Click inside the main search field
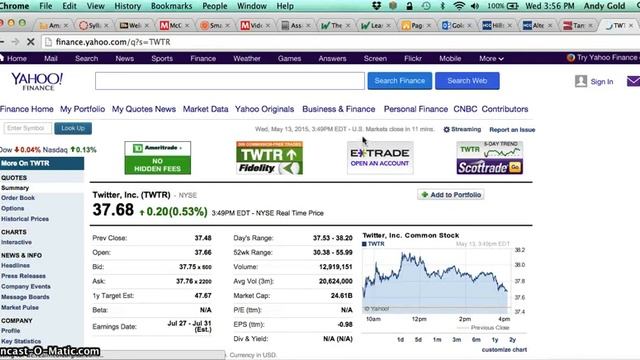Image resolution: width=640 pixels, height=360 pixels. click(x=230, y=81)
